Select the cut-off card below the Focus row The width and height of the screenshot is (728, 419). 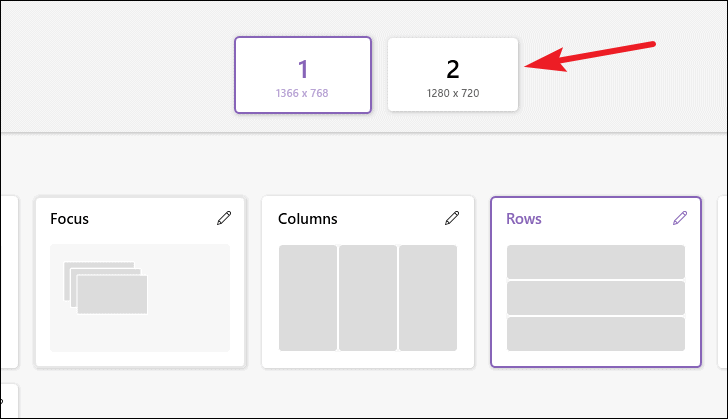(x=9, y=400)
